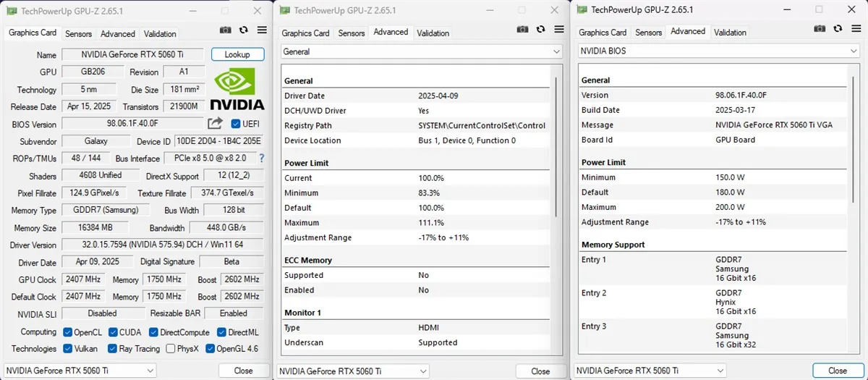Open Validation tab in middle window
The image size is (868, 380).
pos(433,33)
